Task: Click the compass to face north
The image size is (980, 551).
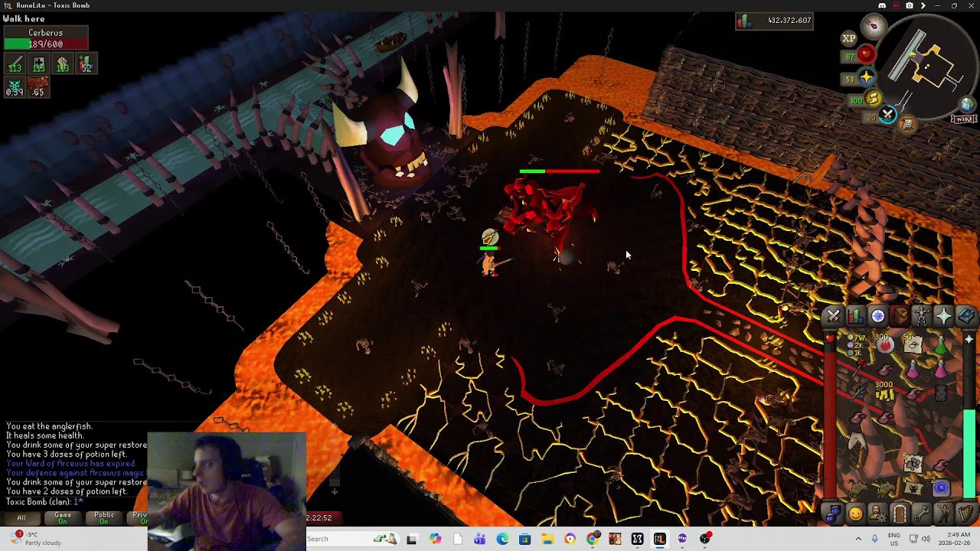Action: [874, 25]
